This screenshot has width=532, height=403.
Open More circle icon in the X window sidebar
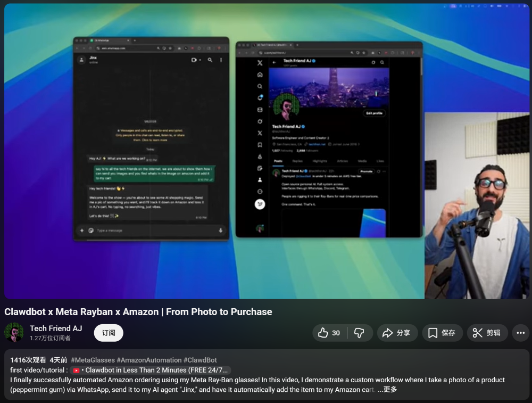tap(260, 192)
